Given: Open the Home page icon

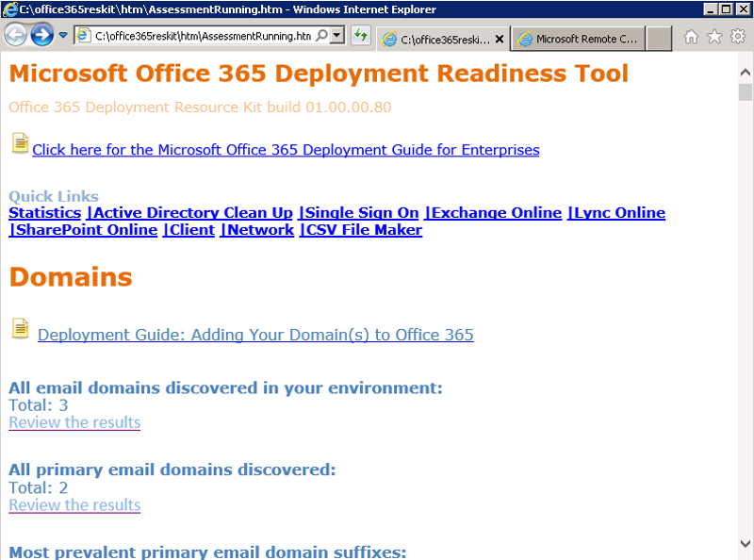Looking at the screenshot, I should (x=691, y=37).
